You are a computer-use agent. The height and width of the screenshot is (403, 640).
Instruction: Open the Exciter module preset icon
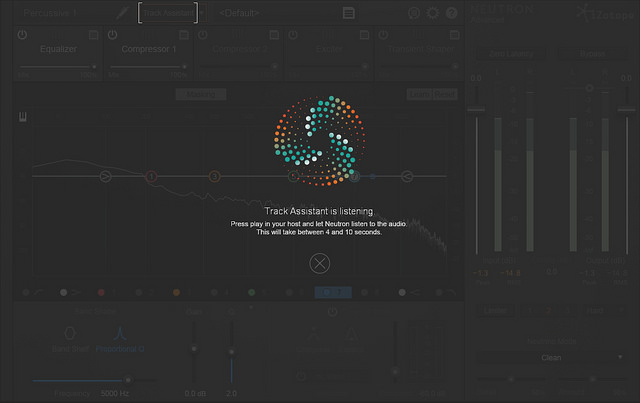[364, 35]
